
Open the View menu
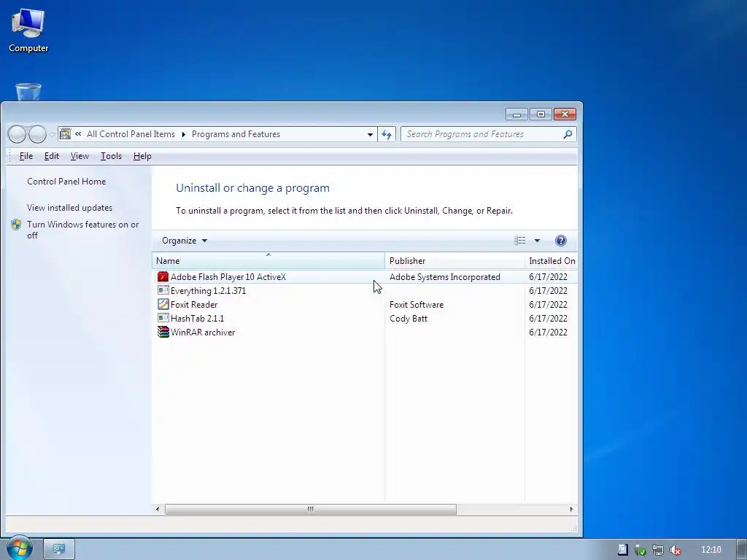click(x=80, y=156)
